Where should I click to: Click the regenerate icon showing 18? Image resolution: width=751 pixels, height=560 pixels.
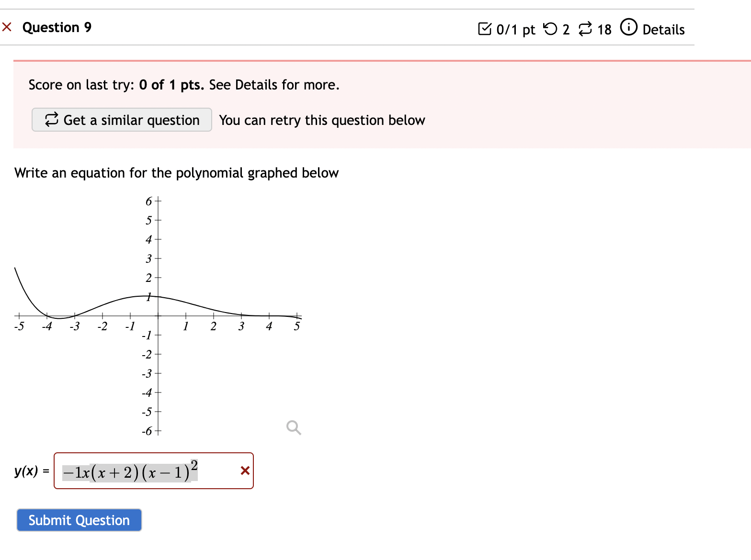point(585,29)
